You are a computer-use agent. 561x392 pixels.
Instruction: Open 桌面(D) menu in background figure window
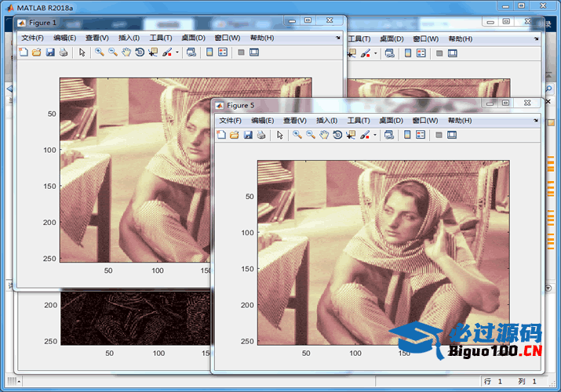(x=392, y=39)
